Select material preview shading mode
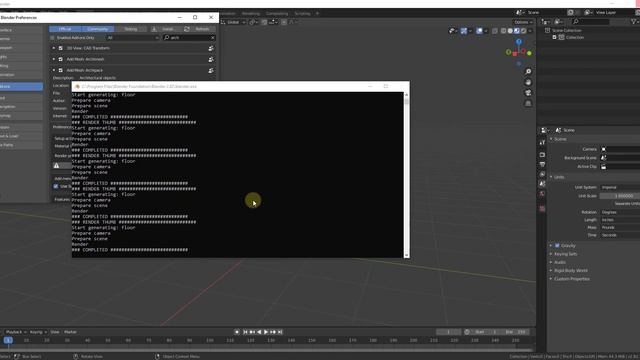640x360 pixels. (x=517, y=31)
